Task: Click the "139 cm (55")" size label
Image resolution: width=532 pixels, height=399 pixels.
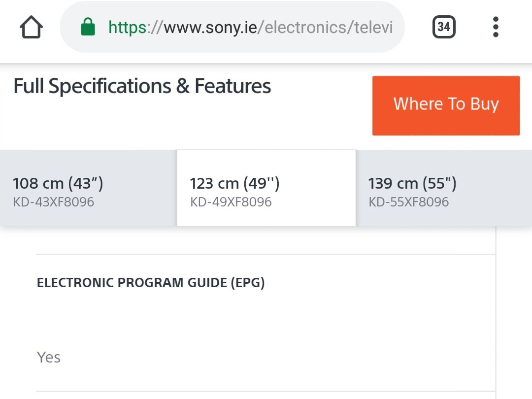Action: (x=412, y=184)
